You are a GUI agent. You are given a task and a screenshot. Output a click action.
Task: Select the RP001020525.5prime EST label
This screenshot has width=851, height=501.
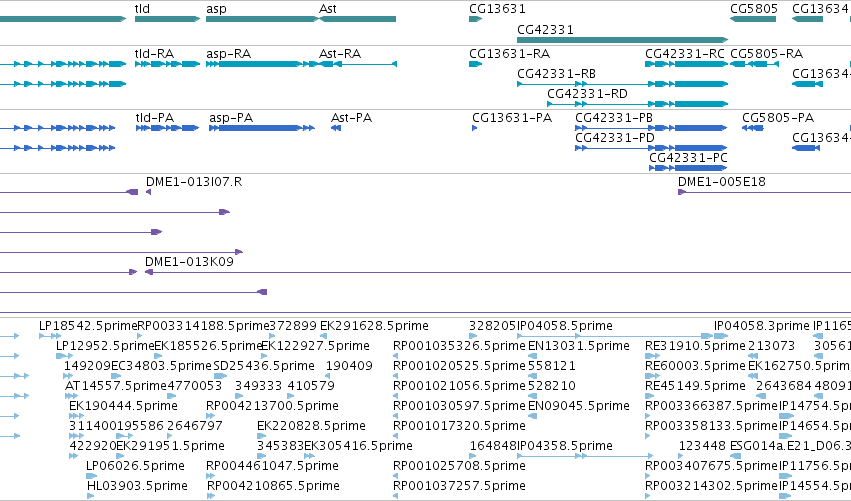point(459,366)
